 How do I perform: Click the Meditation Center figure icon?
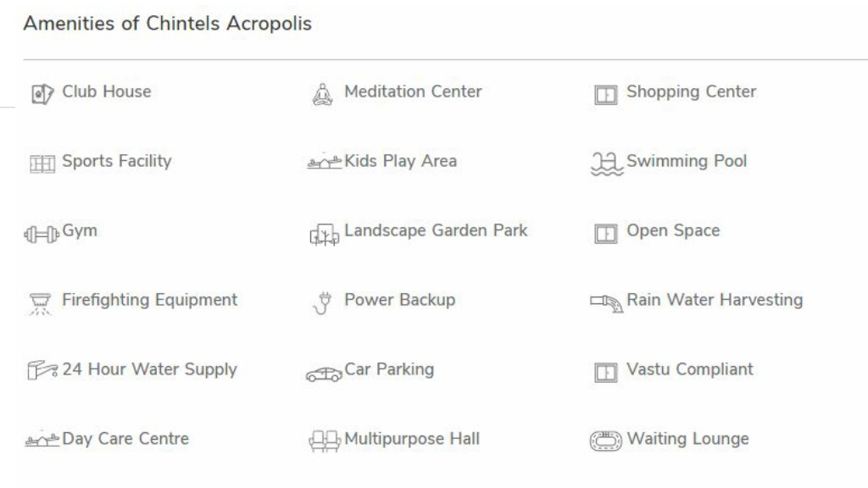pyautogui.click(x=322, y=94)
